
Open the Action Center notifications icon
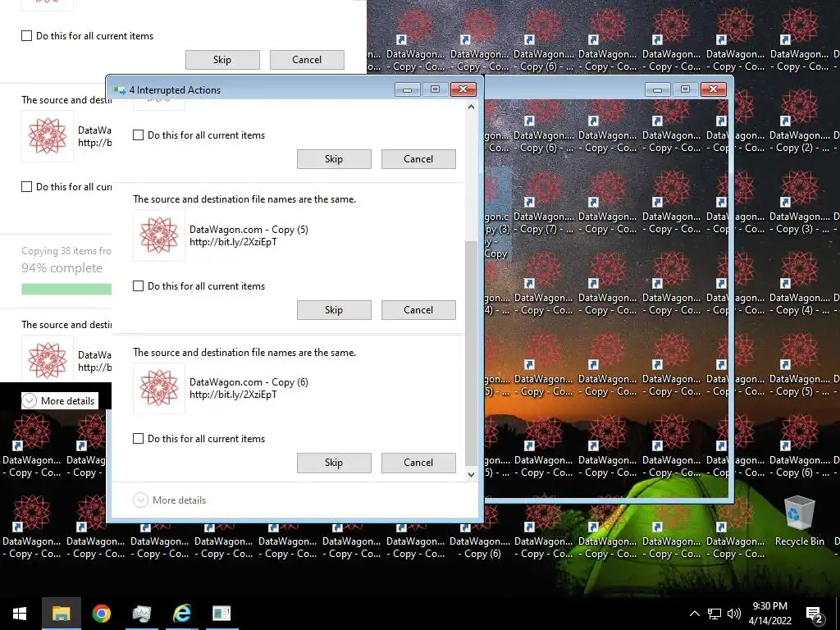pos(815,614)
